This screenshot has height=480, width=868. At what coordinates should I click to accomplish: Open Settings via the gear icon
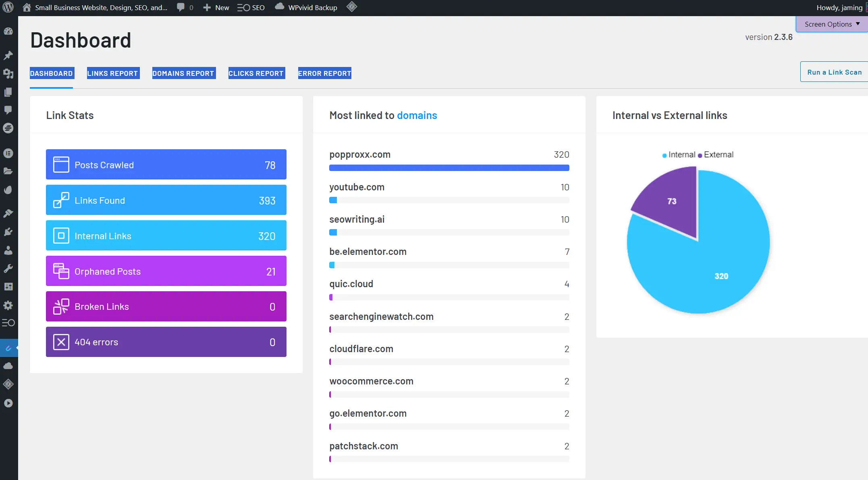pos(8,305)
